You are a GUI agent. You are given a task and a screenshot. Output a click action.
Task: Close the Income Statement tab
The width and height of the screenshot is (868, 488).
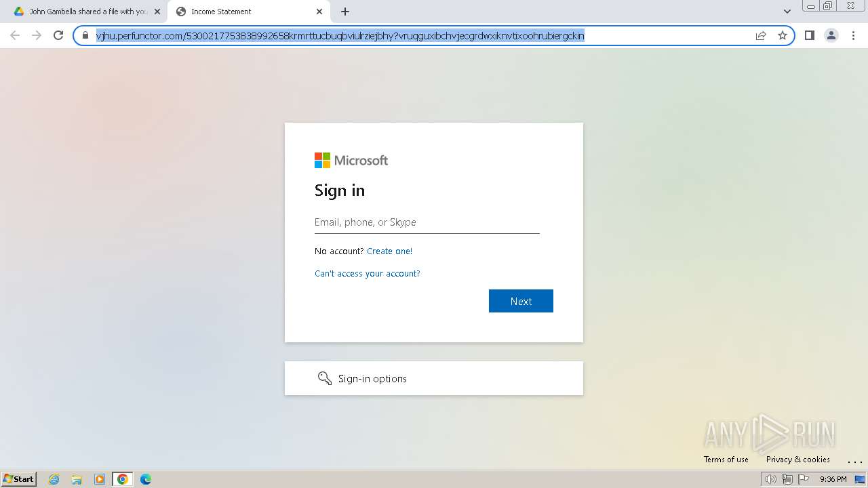(319, 12)
